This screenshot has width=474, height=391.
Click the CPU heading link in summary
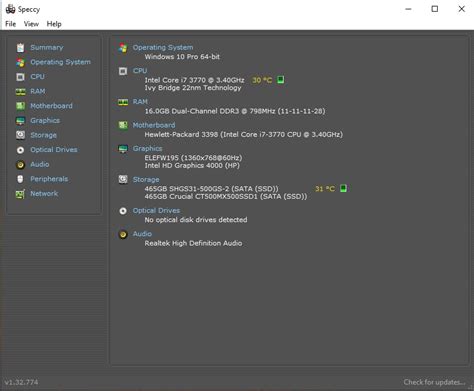click(x=140, y=71)
